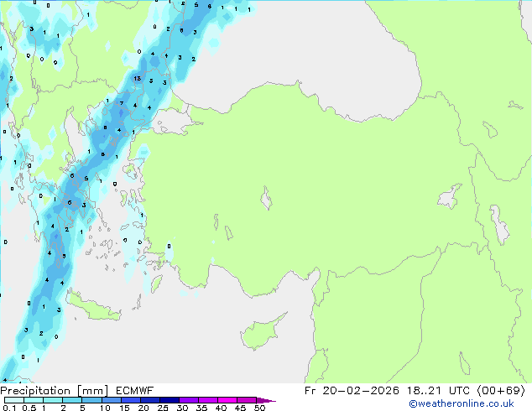Click the legend swatch between 45 and 50
Image resolution: width=532 pixels, height=411 pixels.
click(247, 400)
